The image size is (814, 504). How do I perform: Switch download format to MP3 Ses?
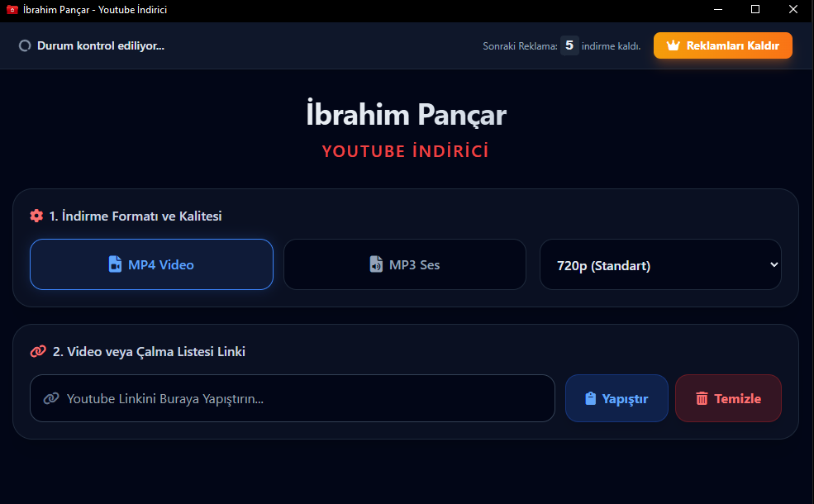(404, 264)
